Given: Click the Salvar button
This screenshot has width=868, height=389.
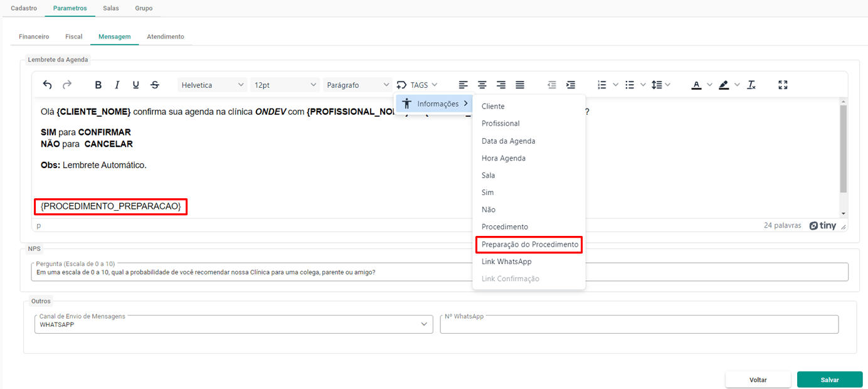Looking at the screenshot, I should [x=829, y=380].
